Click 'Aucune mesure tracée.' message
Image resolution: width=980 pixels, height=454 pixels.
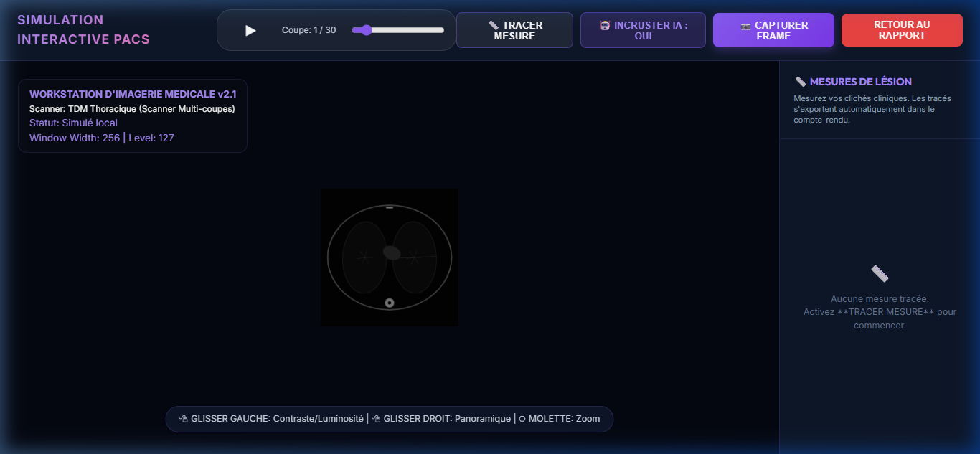pos(880,298)
